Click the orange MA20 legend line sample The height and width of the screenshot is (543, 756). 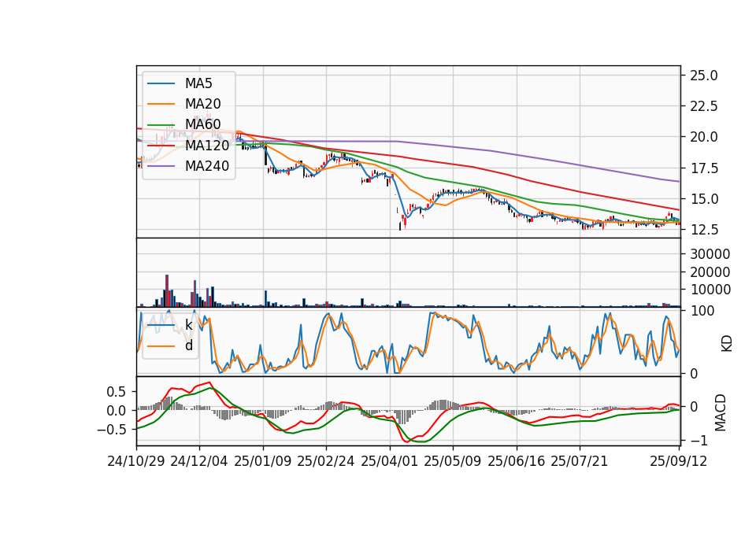tap(161, 104)
